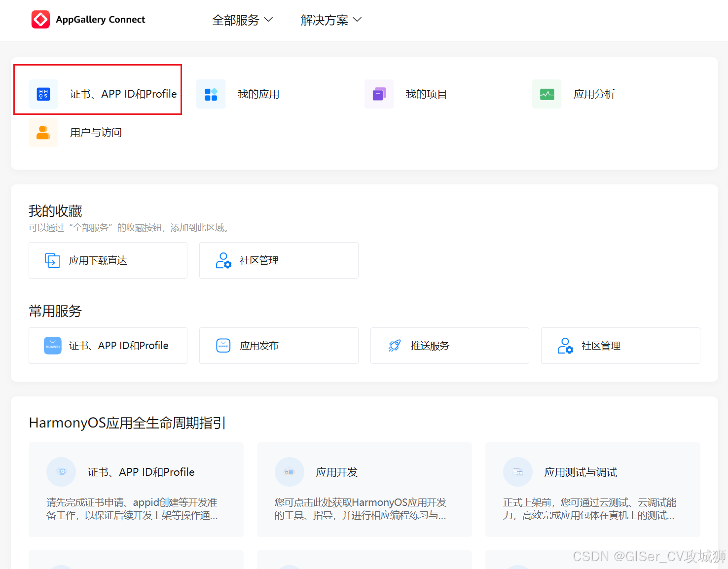
Task: Click the description starting 正式上架前
Action: point(590,509)
